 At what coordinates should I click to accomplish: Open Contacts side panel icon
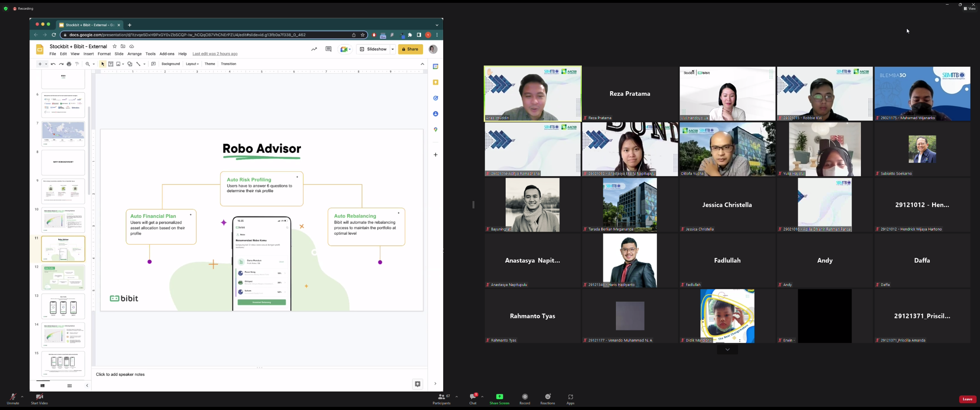coord(436,114)
